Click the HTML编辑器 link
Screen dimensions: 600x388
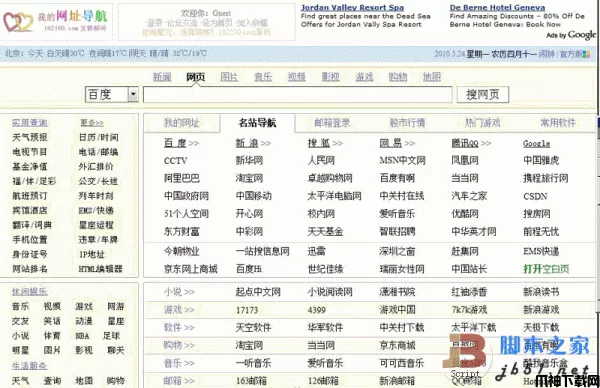pyautogui.click(x=100, y=269)
